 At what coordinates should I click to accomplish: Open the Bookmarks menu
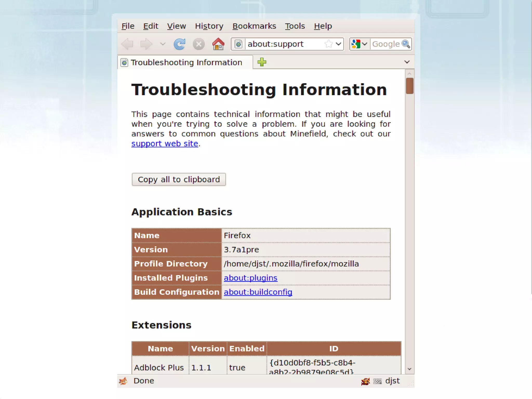point(254,26)
